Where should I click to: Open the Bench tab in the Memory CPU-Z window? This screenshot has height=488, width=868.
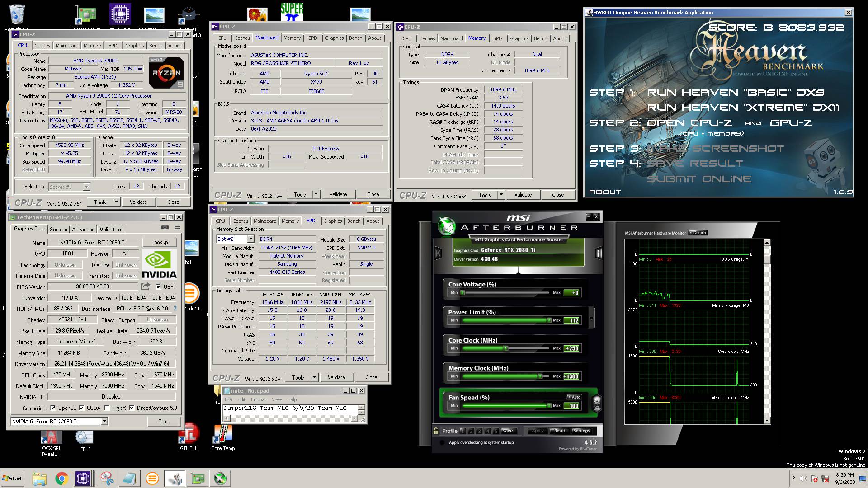[x=540, y=38]
